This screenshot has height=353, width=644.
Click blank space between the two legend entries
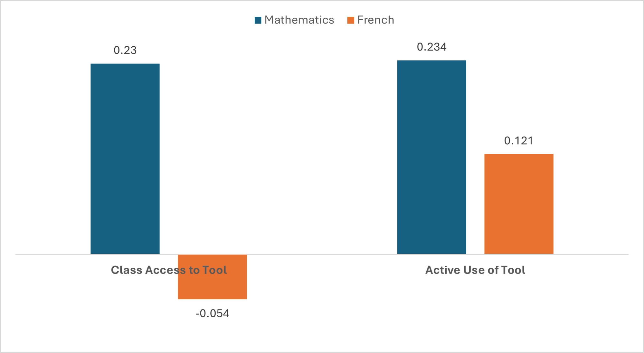[x=341, y=20]
